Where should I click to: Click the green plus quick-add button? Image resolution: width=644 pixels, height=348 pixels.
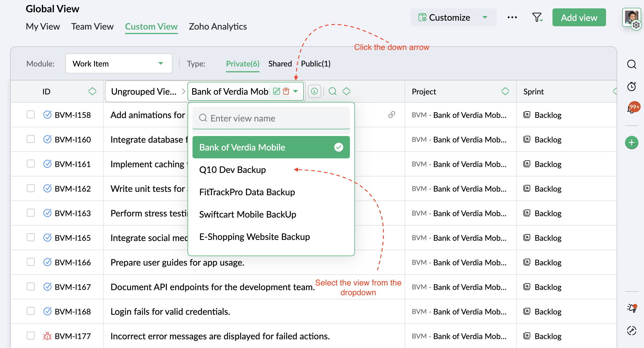[x=632, y=143]
